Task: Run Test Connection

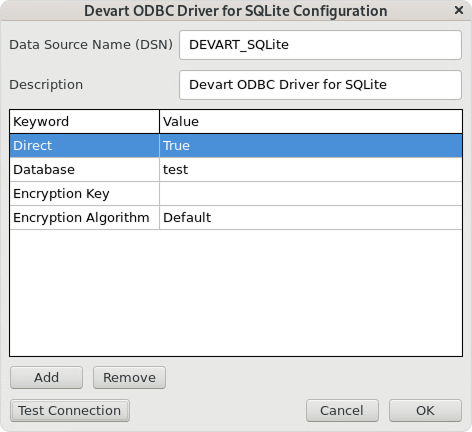Action: point(70,411)
